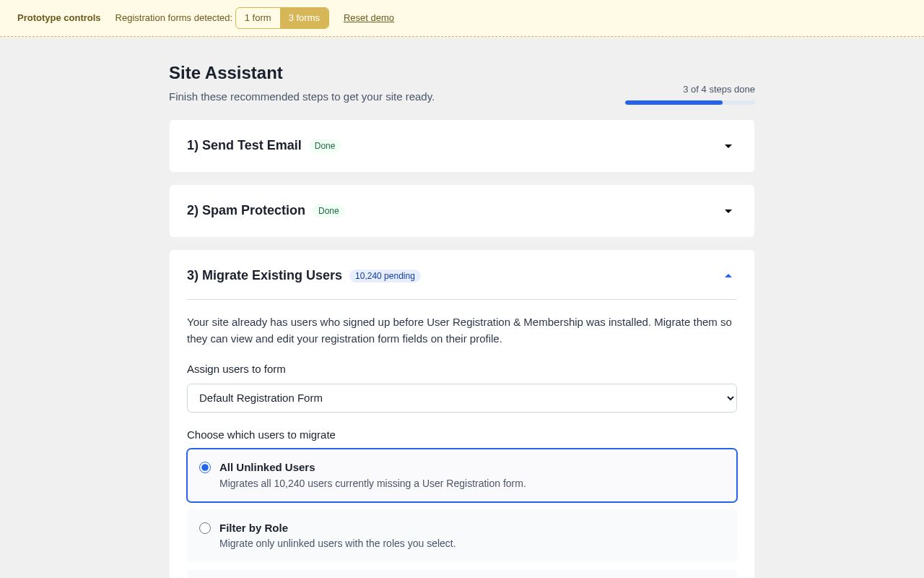Click the 10,240 pending badge

[x=385, y=276]
